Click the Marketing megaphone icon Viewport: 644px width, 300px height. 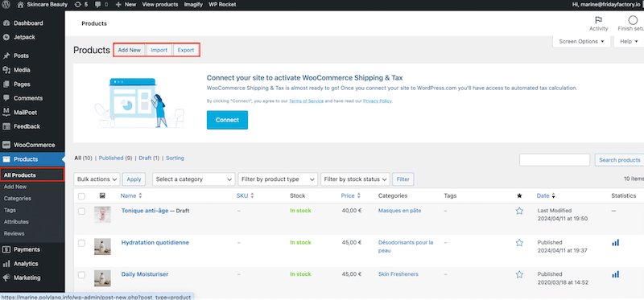(x=6, y=277)
